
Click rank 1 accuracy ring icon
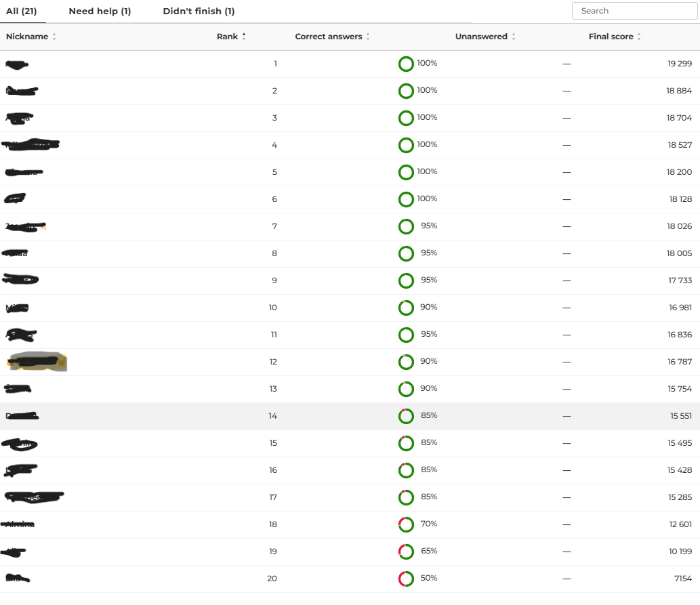(406, 64)
